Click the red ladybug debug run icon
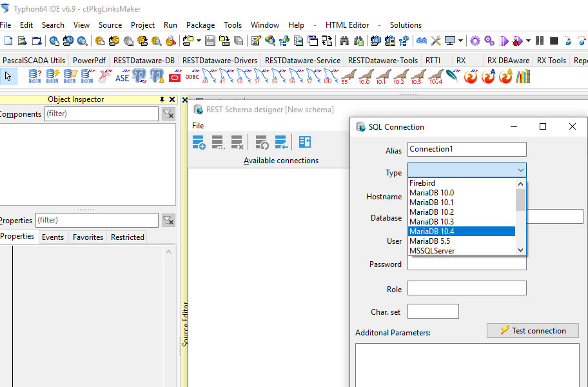This screenshot has height=387, width=588. (x=518, y=41)
